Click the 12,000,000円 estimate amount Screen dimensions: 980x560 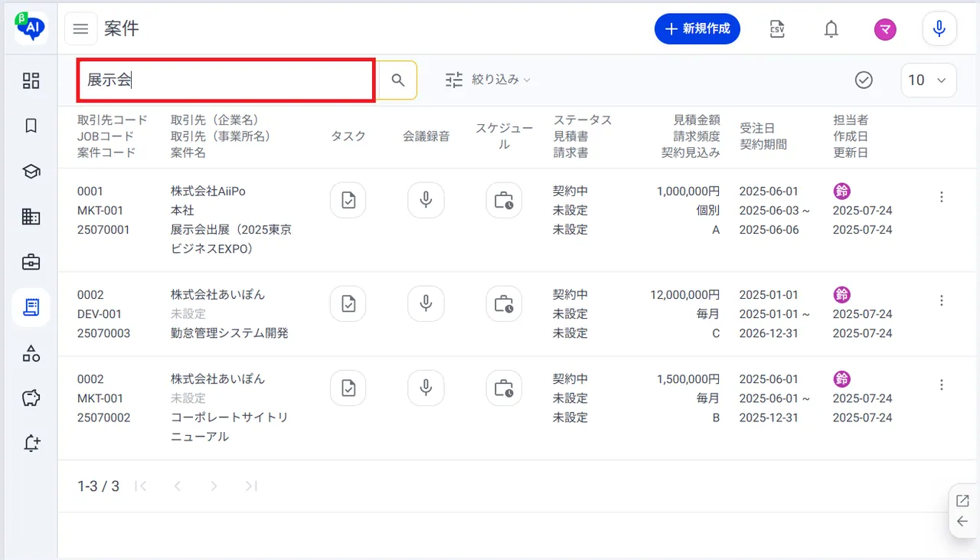[x=684, y=295]
